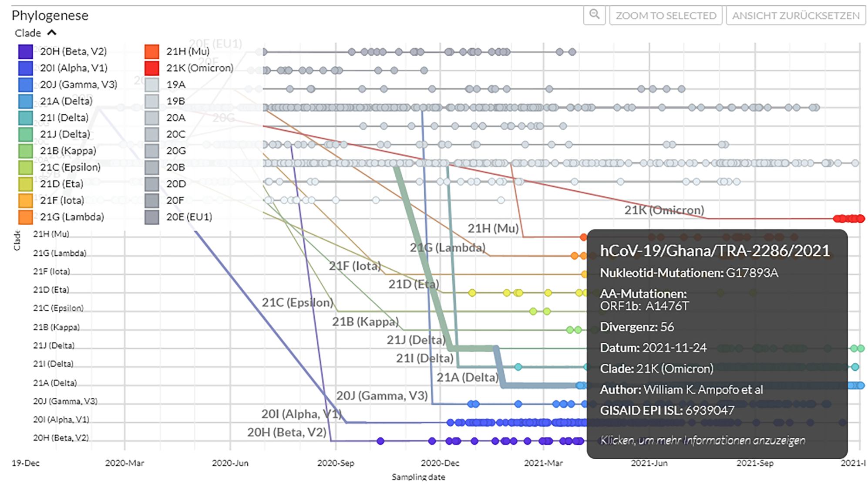Click the red Omicron tip node cluster
Viewport: 868px width, 494px height.
849,219
